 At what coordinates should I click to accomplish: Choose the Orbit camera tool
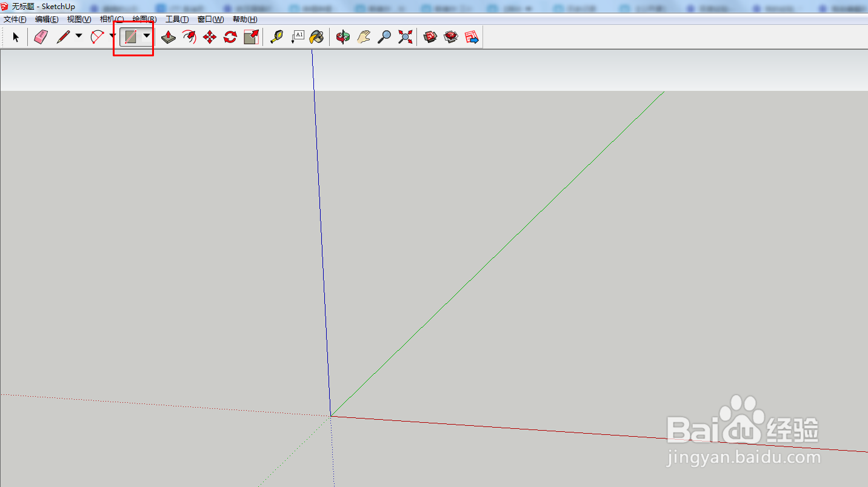(x=343, y=38)
